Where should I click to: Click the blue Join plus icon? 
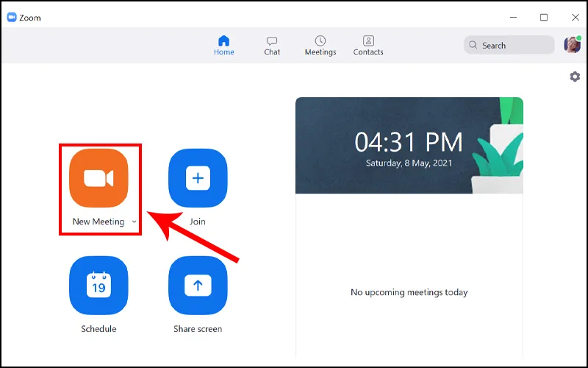point(198,178)
